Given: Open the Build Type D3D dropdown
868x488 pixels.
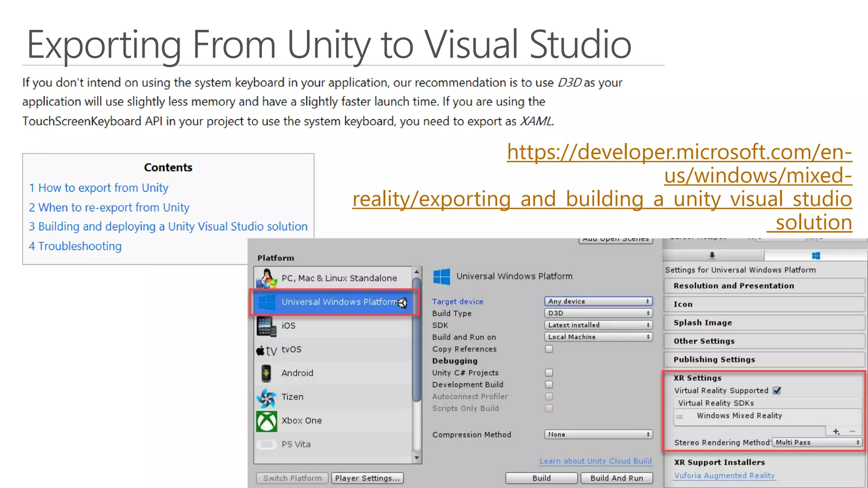Looking at the screenshot, I should tap(598, 313).
